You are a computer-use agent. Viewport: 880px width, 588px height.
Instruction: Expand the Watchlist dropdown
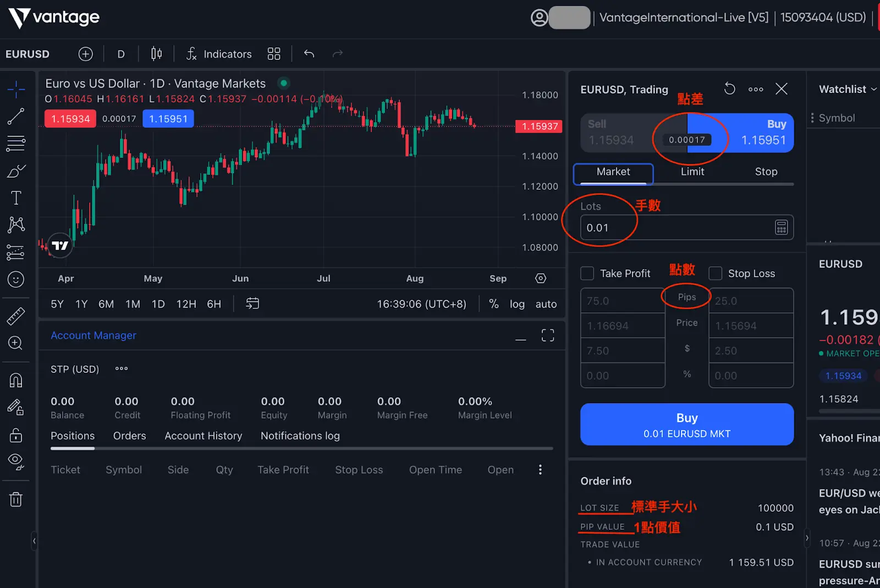(847, 89)
